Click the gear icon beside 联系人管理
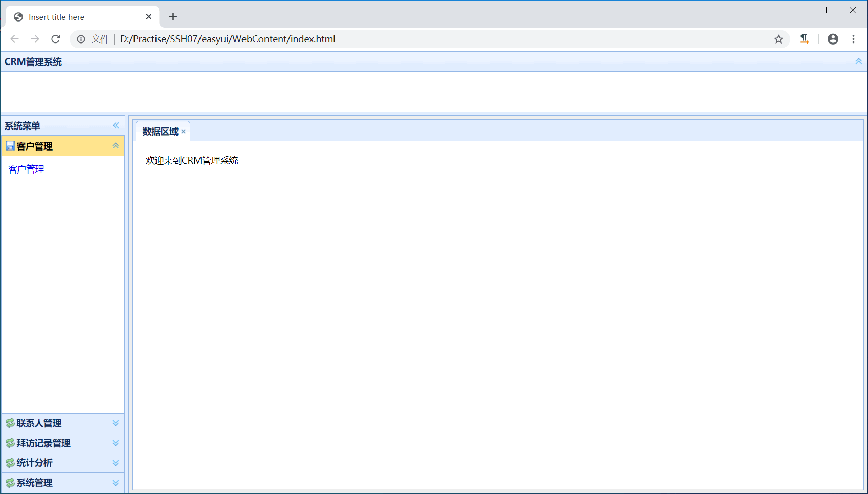 coord(9,423)
